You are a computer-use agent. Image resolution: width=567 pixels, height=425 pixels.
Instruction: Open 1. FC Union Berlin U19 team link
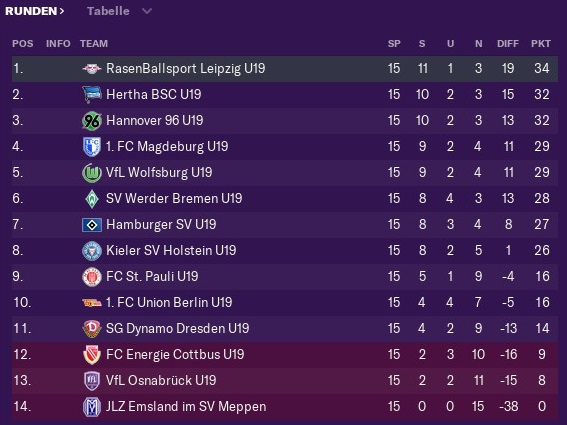tap(169, 302)
